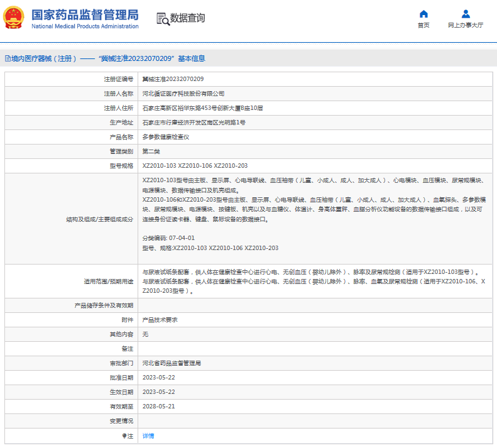Click the 附件 label
The image size is (497, 448).
(128, 320)
